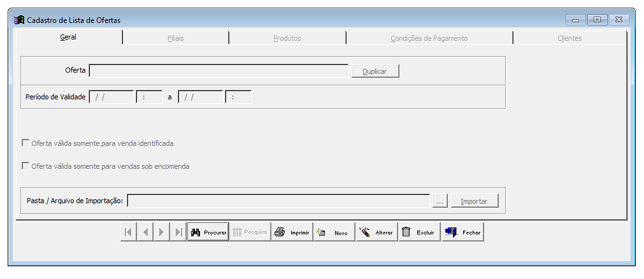Open the file browse ellipsis button
Image resolution: width=644 pixels, height=279 pixels.
440,201
